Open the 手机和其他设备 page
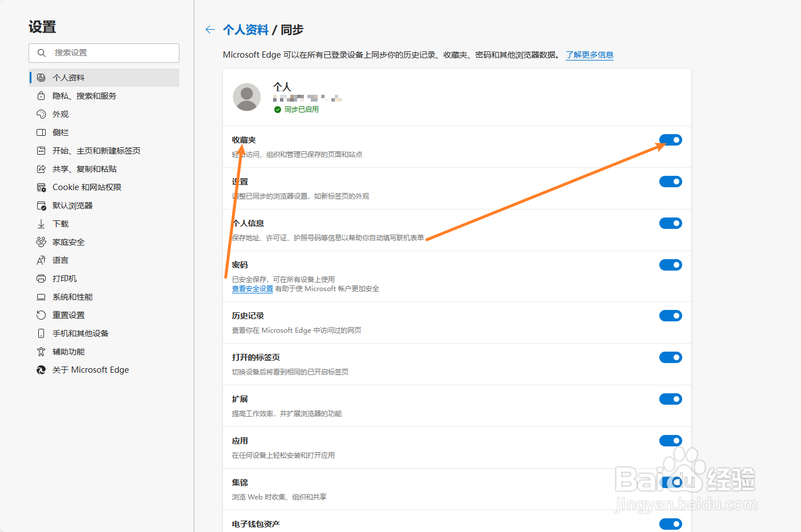801x532 pixels. coord(104,333)
